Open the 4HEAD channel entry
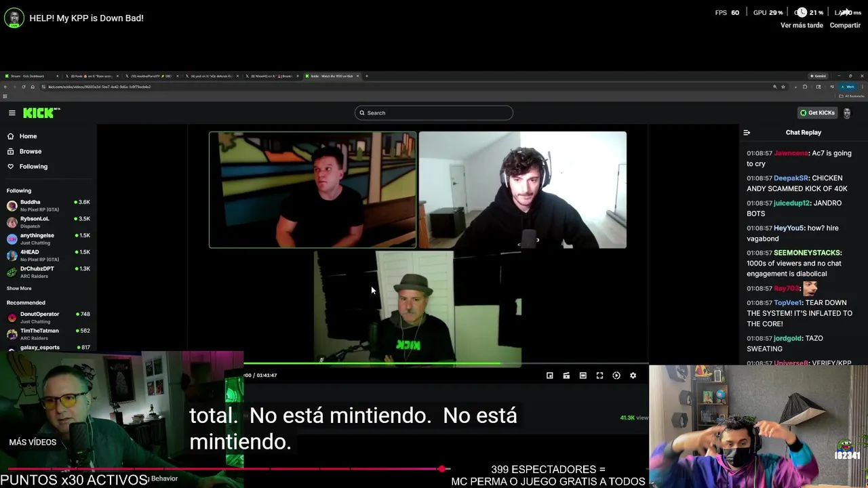 point(48,256)
